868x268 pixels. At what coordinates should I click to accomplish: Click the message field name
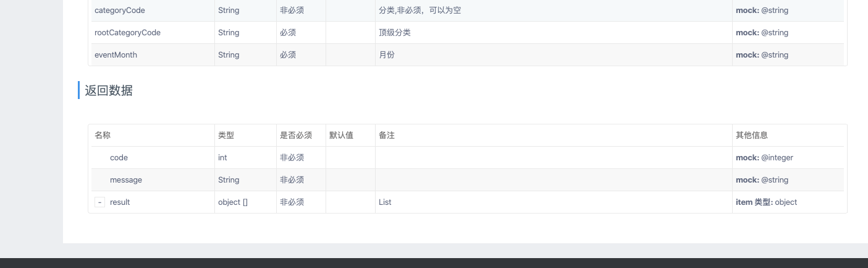click(126, 180)
